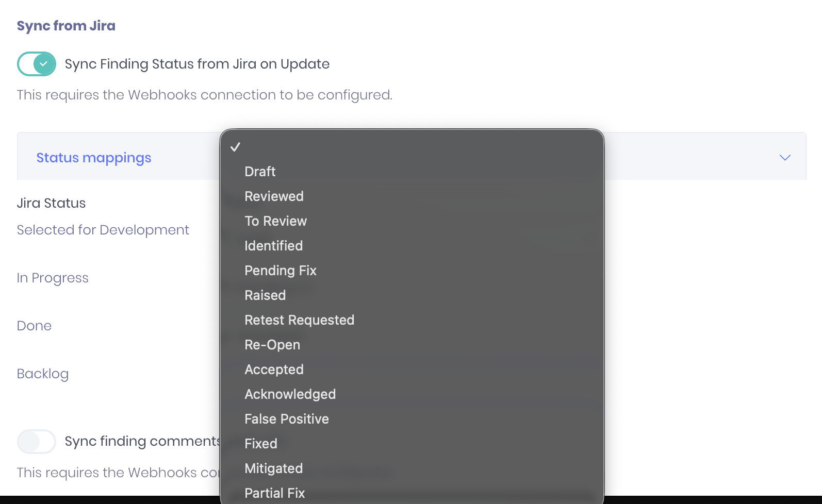Select False Positive status option

(412, 419)
